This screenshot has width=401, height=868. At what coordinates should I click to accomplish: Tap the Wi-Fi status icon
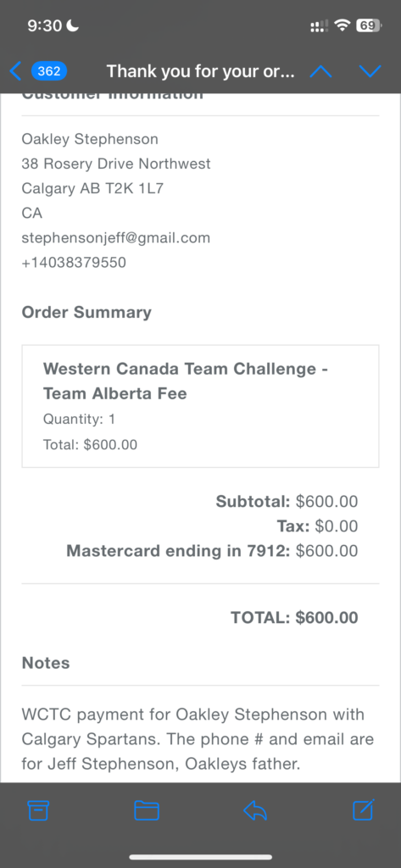click(x=343, y=25)
